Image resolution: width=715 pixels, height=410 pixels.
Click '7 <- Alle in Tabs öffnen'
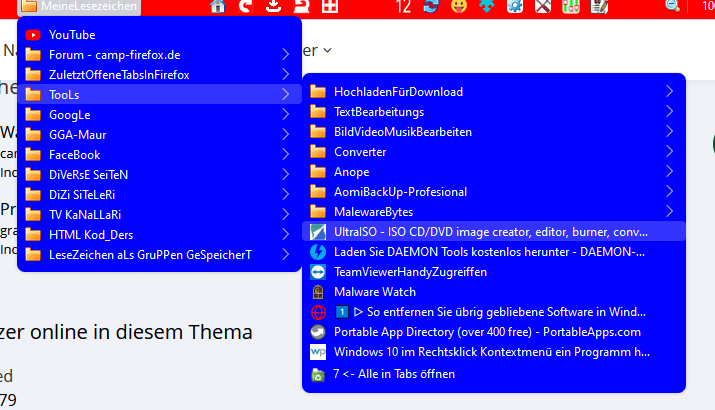point(494,374)
